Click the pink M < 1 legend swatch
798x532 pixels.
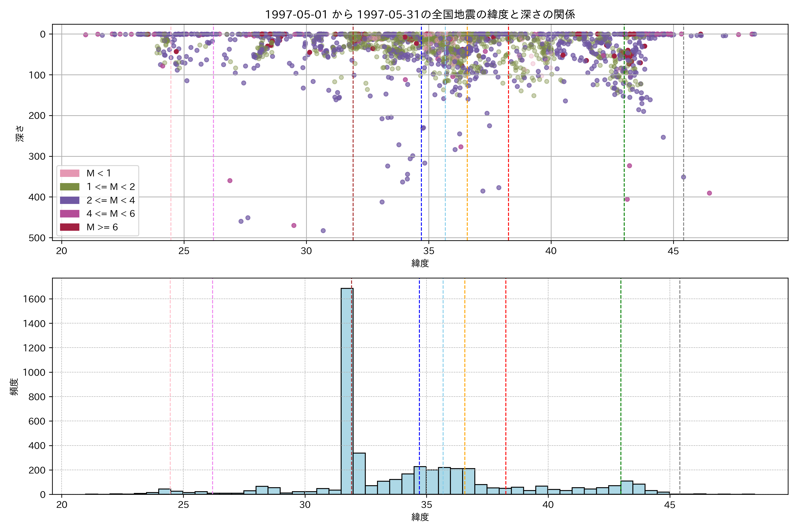(70, 173)
